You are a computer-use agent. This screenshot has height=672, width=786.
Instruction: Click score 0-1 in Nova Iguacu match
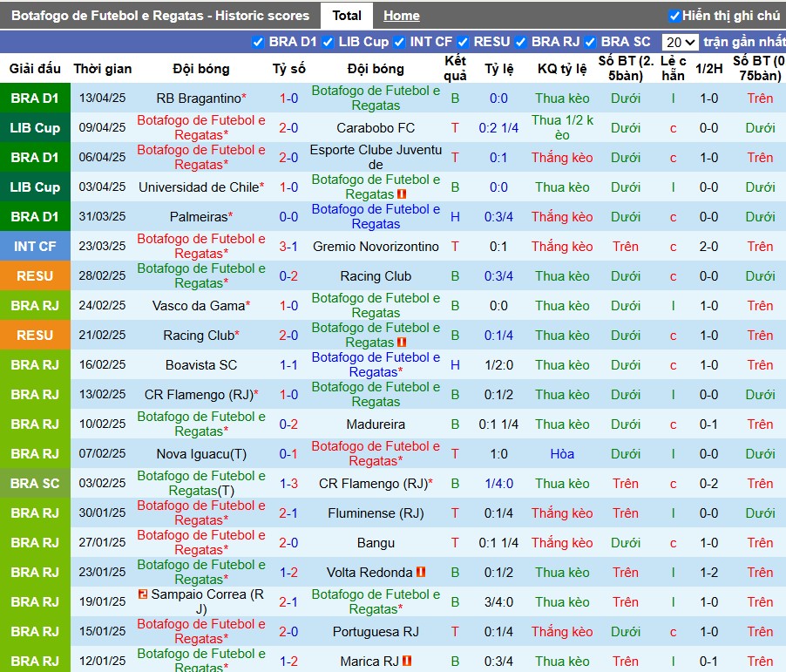pyautogui.click(x=288, y=454)
